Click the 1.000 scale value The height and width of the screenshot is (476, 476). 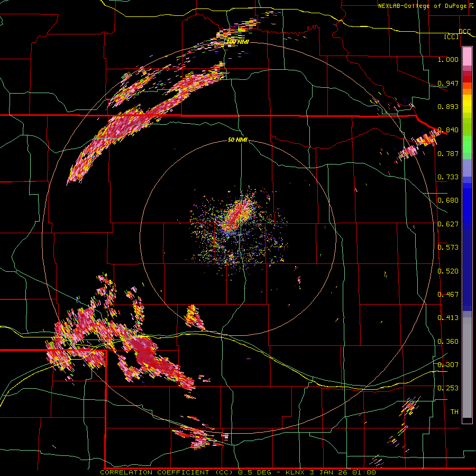coord(448,59)
